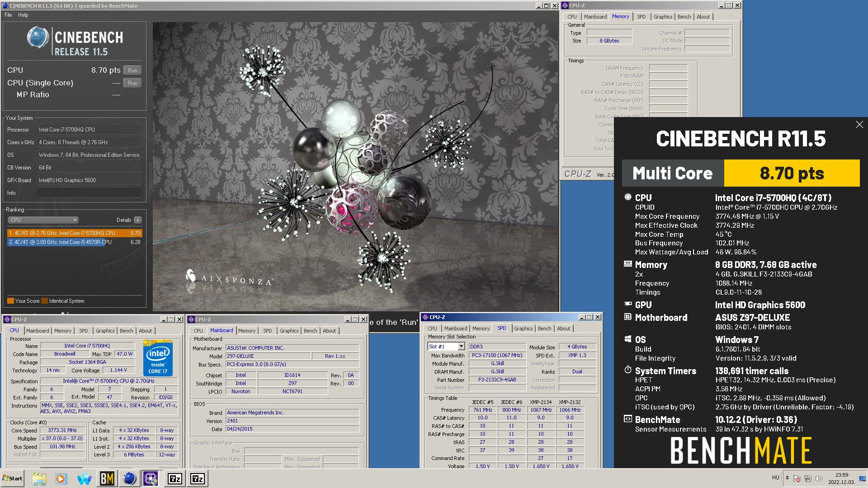Select ranking row for Core i5-4570R
Screen dimensions: 868x488
pyautogui.click(x=74, y=242)
